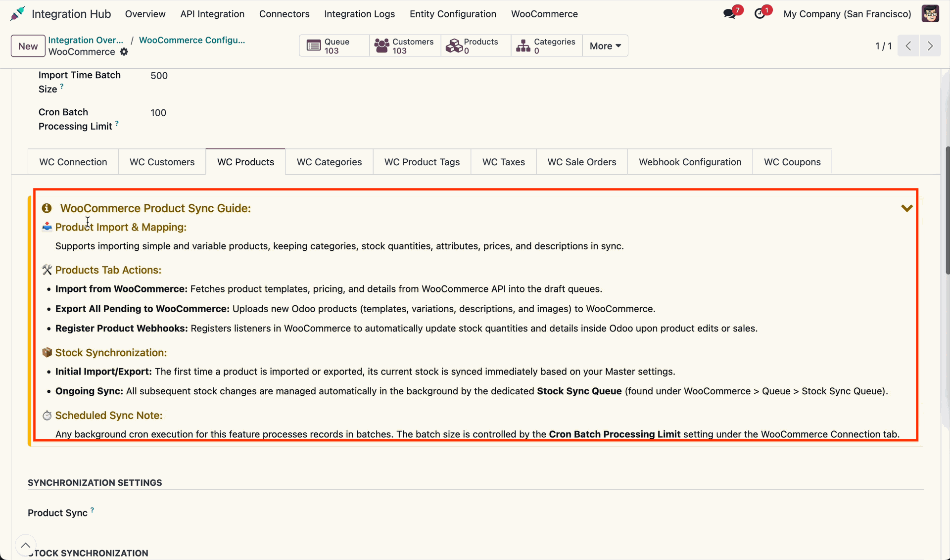Open the Overview menu
The height and width of the screenshot is (560, 950).
pyautogui.click(x=145, y=14)
